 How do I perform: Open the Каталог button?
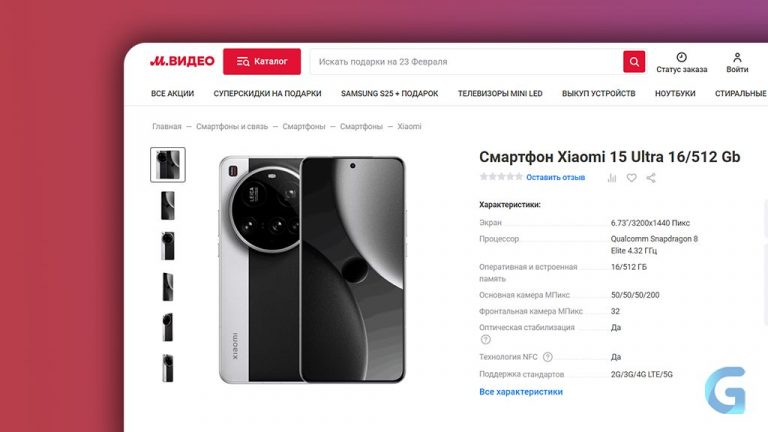pyautogui.click(x=262, y=62)
